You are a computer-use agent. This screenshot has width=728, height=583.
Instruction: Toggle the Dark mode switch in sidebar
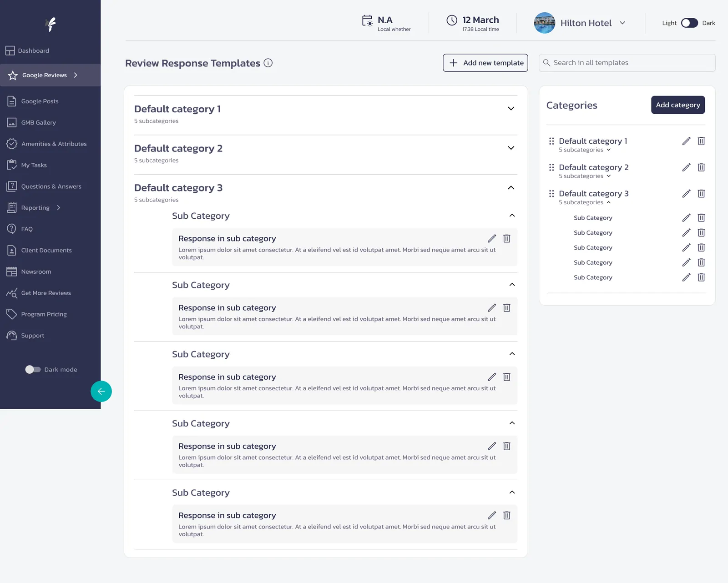(33, 370)
